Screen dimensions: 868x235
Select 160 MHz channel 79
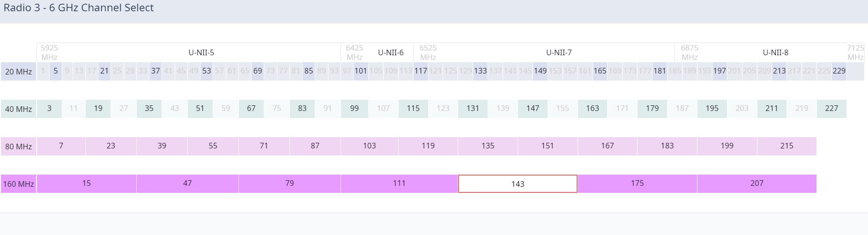coord(289,184)
